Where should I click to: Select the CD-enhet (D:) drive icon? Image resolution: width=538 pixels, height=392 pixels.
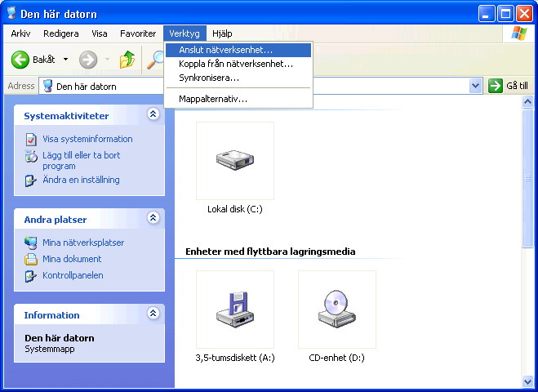336,310
